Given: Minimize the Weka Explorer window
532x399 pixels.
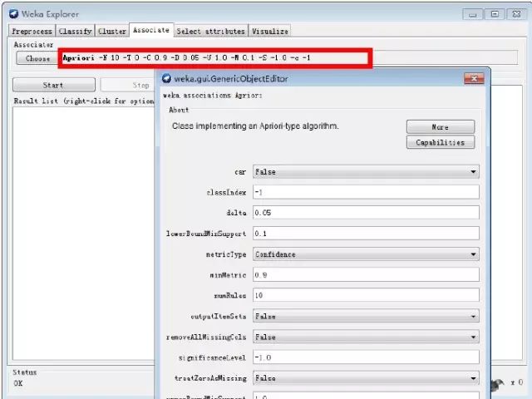Looking at the screenshot, I should (473, 14).
